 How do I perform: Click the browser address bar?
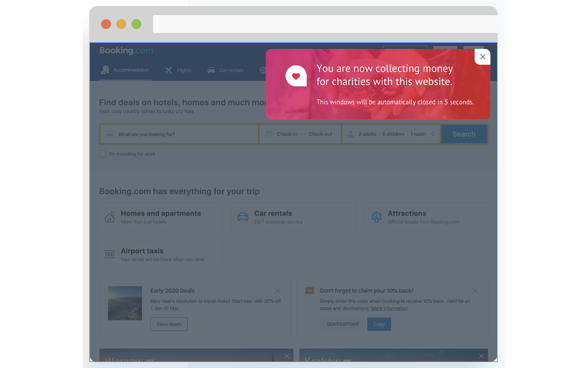[x=325, y=24]
